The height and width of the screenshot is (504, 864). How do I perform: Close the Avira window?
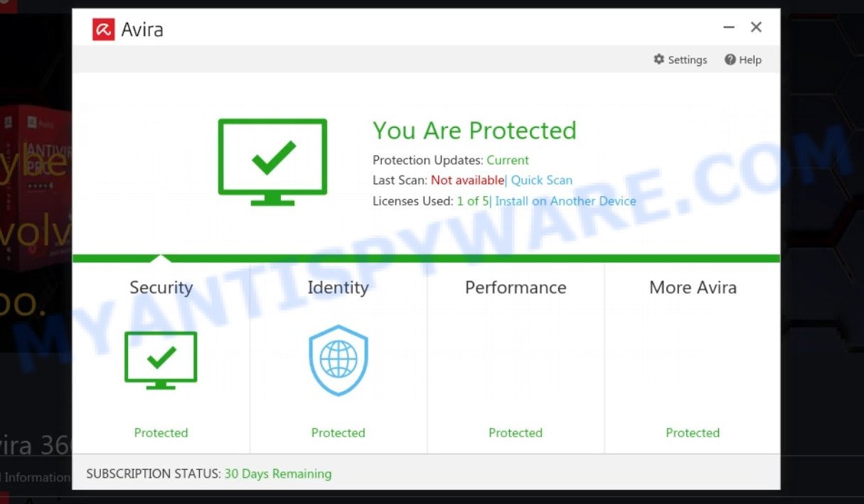tap(756, 28)
